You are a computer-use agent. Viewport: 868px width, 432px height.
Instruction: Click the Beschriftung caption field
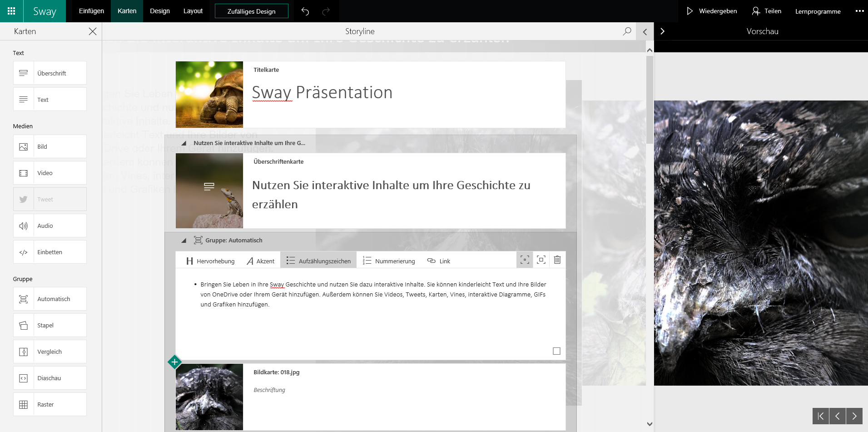point(269,390)
